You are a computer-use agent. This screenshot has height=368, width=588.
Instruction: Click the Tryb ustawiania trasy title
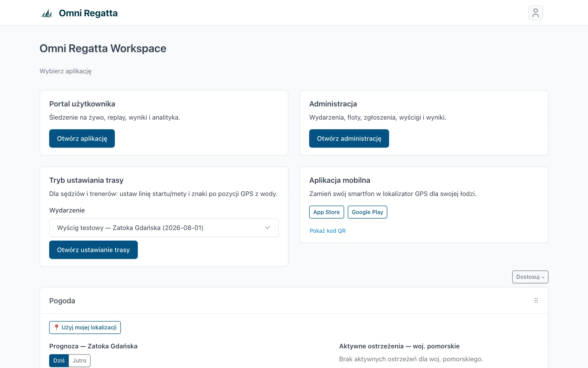pos(86,180)
